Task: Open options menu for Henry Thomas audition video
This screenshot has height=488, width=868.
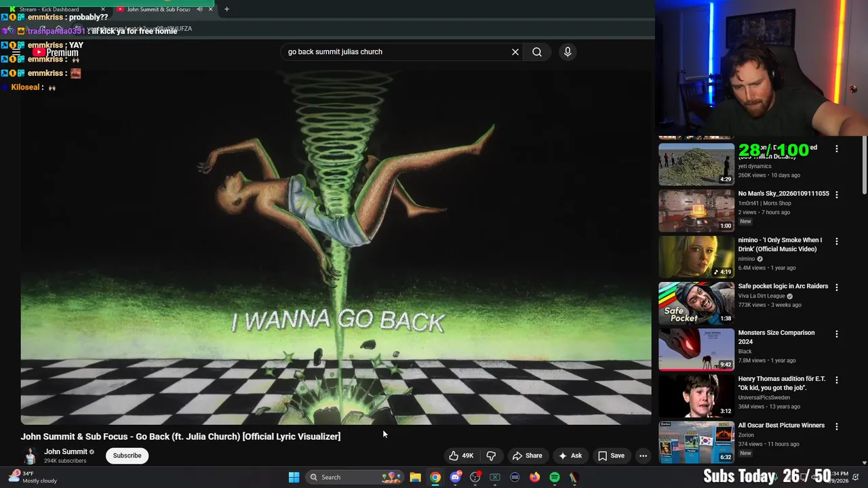Action: tap(837, 380)
